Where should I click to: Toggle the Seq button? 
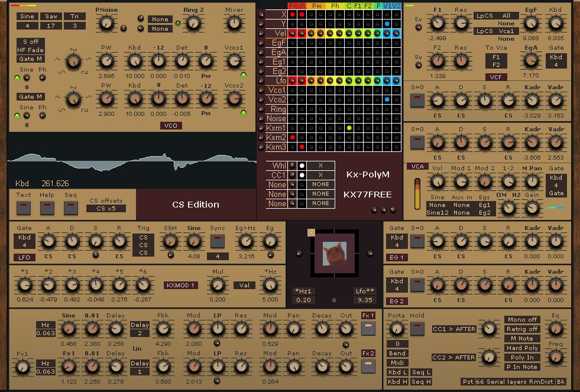click(70, 208)
